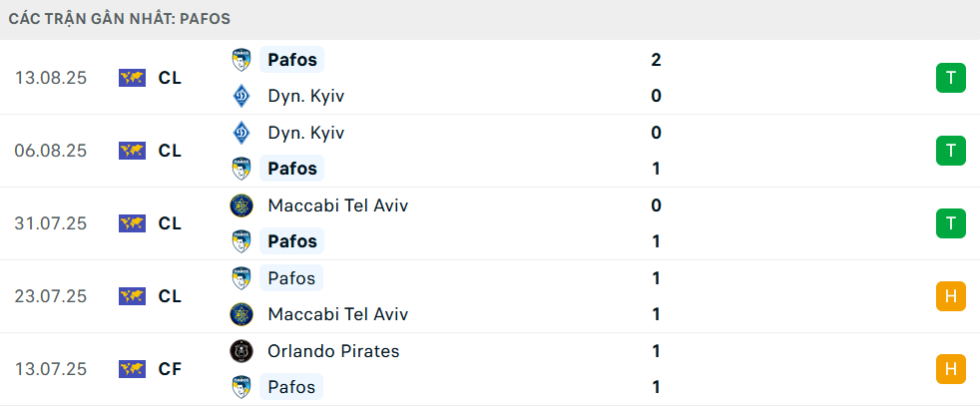
Task: Click world flag icon for 13.08.25 match
Action: [x=132, y=78]
